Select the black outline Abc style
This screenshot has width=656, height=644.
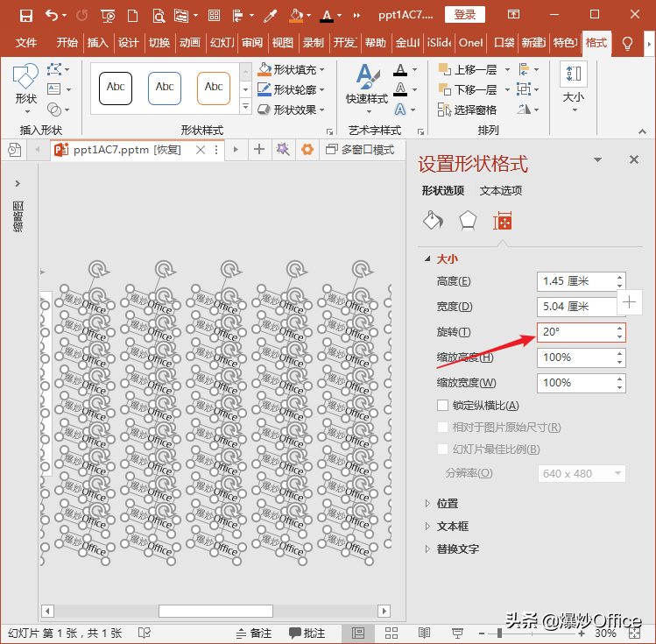(x=116, y=88)
